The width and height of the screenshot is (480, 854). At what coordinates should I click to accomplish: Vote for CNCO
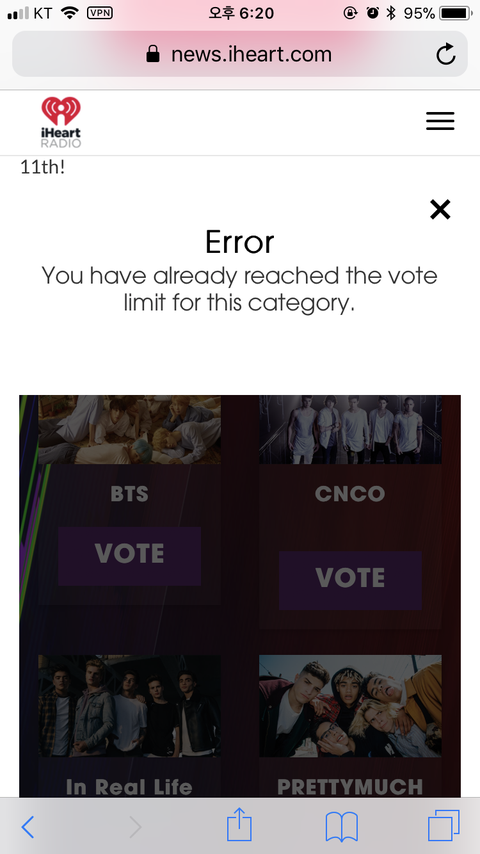(350, 580)
